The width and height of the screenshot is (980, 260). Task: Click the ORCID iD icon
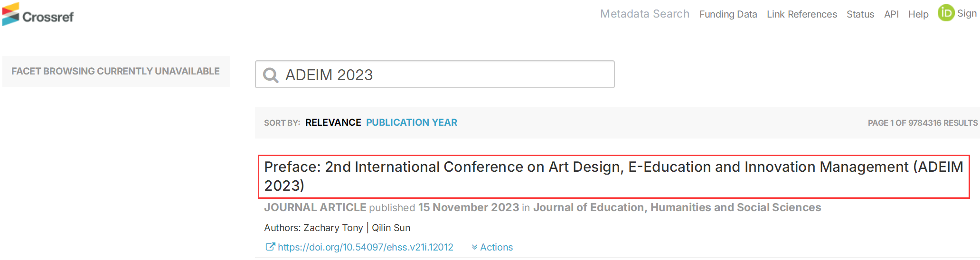[x=946, y=13]
